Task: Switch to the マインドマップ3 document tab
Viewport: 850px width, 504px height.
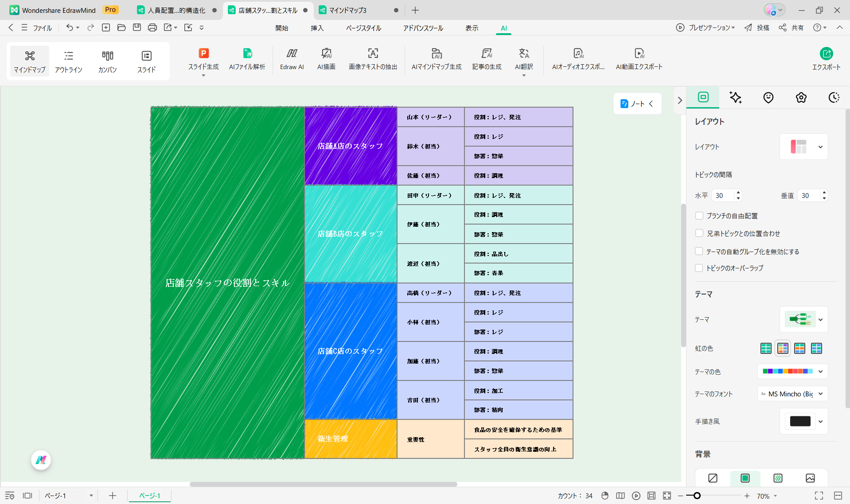Action: 348,10
